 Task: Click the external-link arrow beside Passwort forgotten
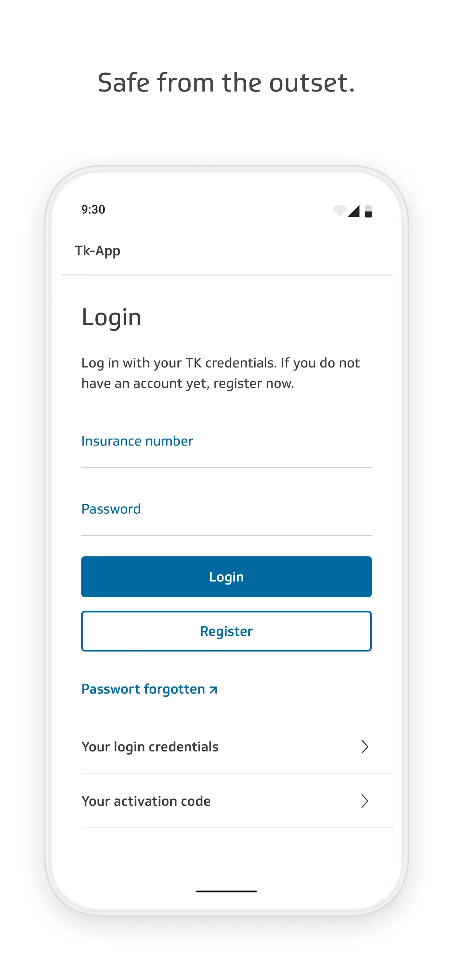pyautogui.click(x=214, y=690)
